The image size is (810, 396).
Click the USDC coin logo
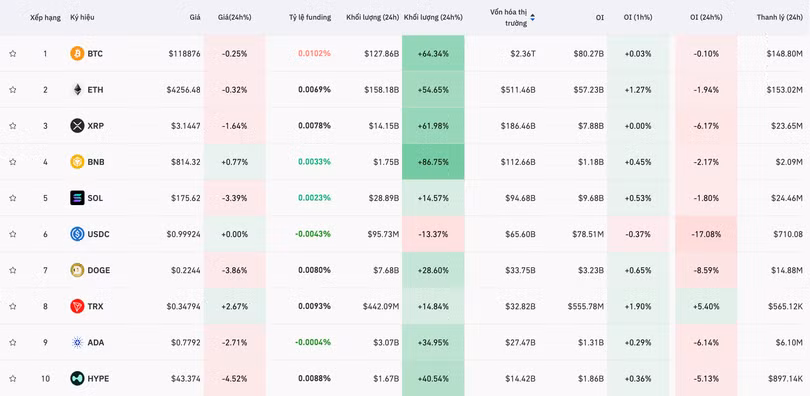point(77,234)
